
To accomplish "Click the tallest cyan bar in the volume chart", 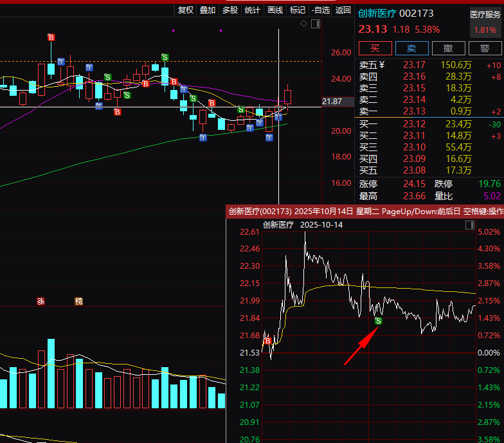I will pos(51,374).
